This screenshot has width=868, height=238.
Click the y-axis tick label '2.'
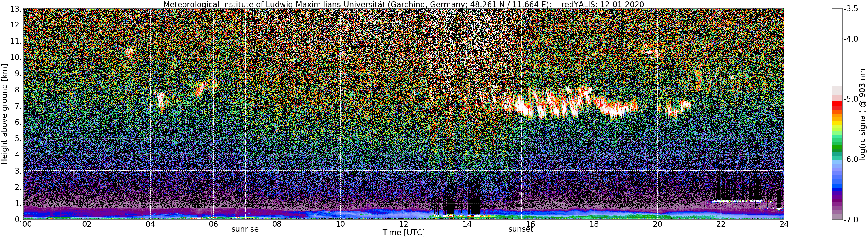[x=18, y=187]
